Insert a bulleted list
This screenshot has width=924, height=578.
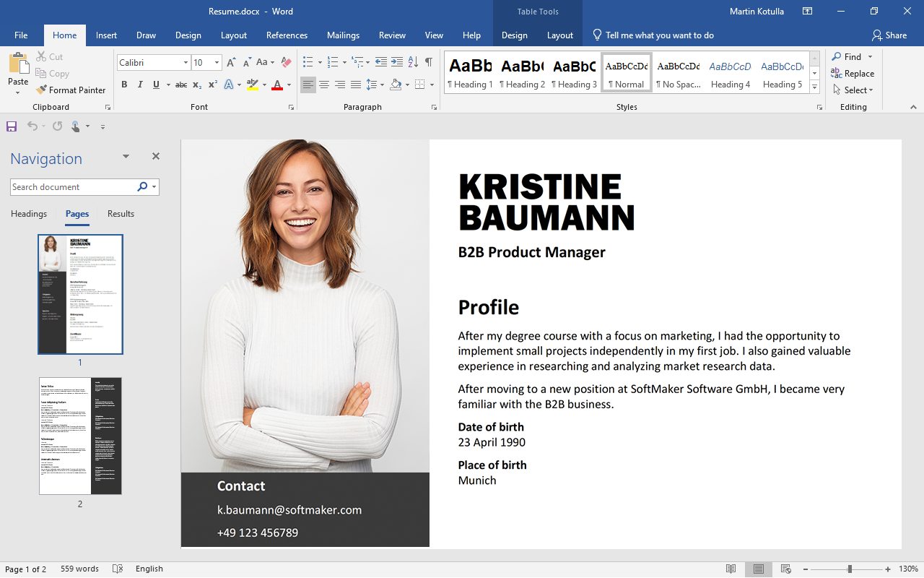pos(307,62)
